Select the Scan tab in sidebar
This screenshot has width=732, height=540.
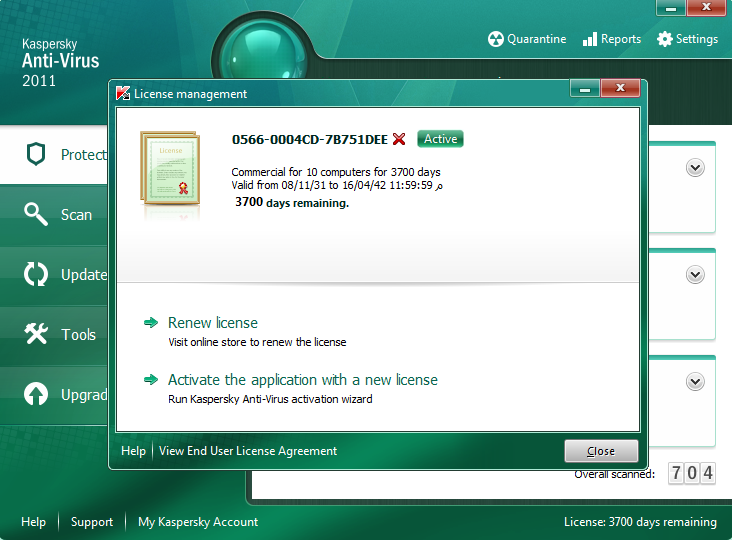click(54, 215)
